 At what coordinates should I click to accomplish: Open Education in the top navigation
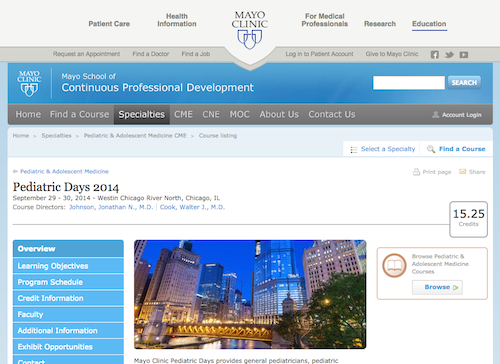pyautogui.click(x=429, y=24)
